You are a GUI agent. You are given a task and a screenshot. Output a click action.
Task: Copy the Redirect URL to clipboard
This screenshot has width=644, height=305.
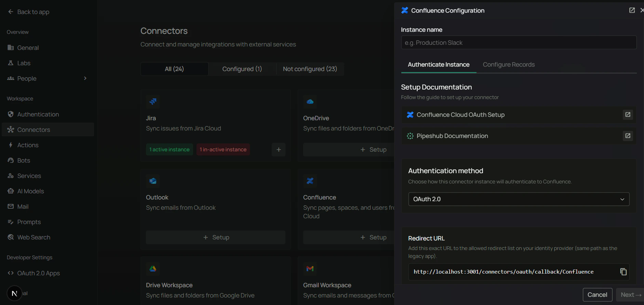pos(623,272)
